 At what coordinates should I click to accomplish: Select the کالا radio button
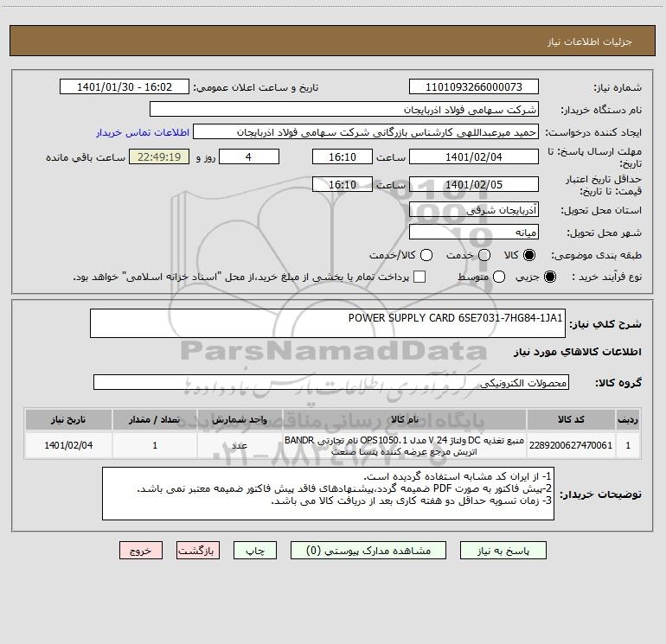point(529,255)
